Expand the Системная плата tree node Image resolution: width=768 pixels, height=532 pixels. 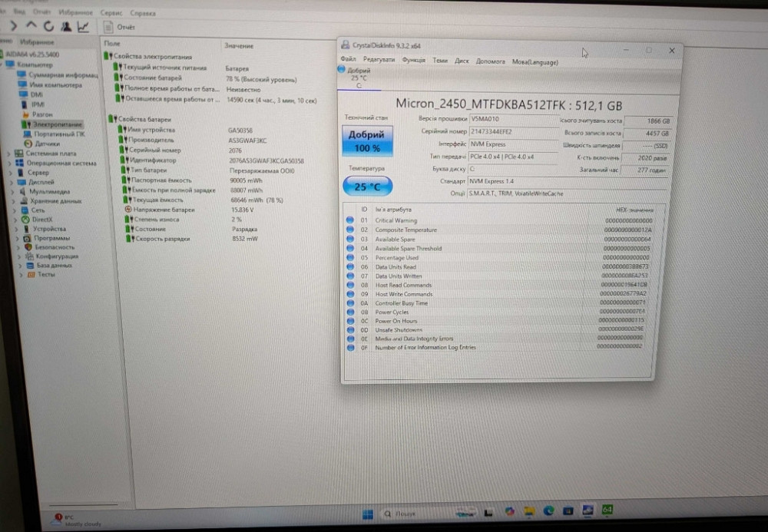(9, 154)
